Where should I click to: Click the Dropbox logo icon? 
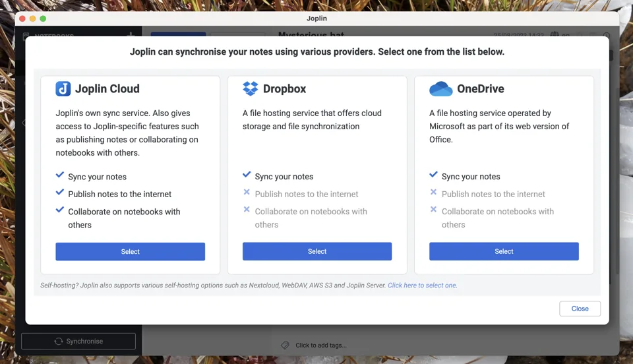(x=251, y=88)
